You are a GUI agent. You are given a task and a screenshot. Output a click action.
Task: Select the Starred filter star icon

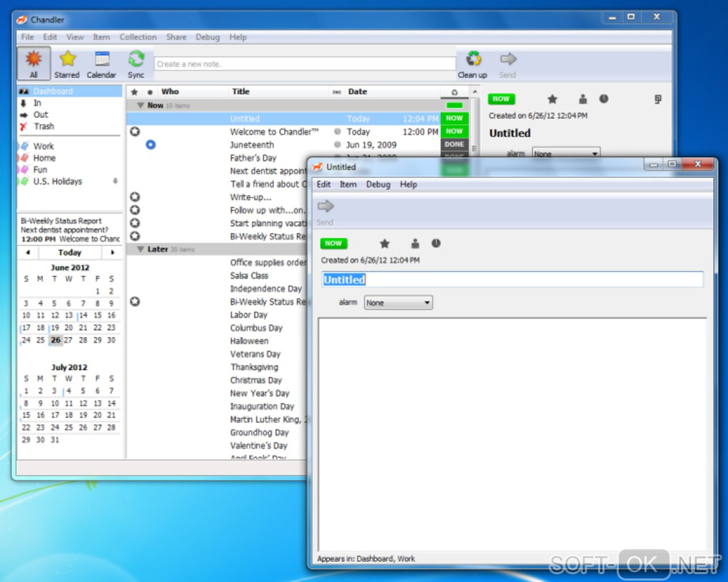[67, 59]
